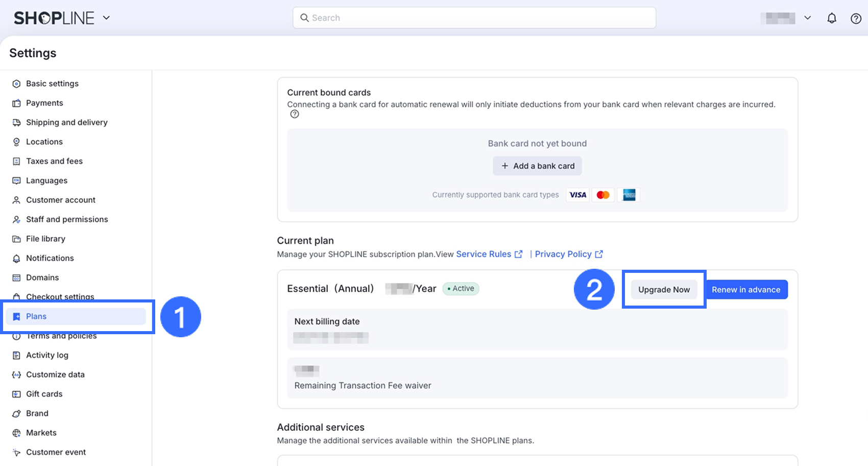Expand the account menu chevron
The image size is (868, 466).
[x=807, y=18]
